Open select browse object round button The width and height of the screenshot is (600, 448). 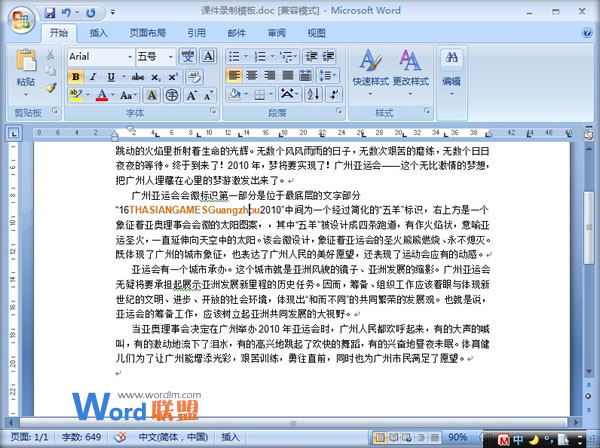588,396
